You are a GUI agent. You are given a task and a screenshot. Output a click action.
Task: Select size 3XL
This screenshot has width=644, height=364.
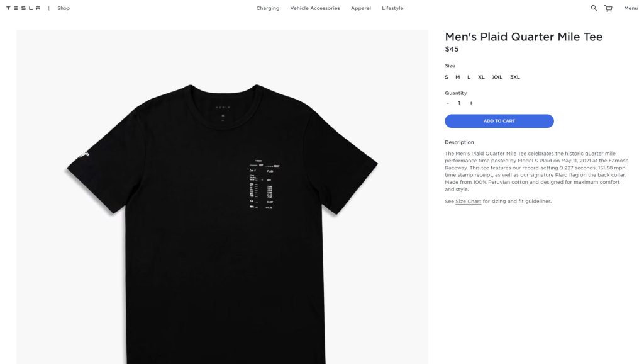(x=514, y=76)
